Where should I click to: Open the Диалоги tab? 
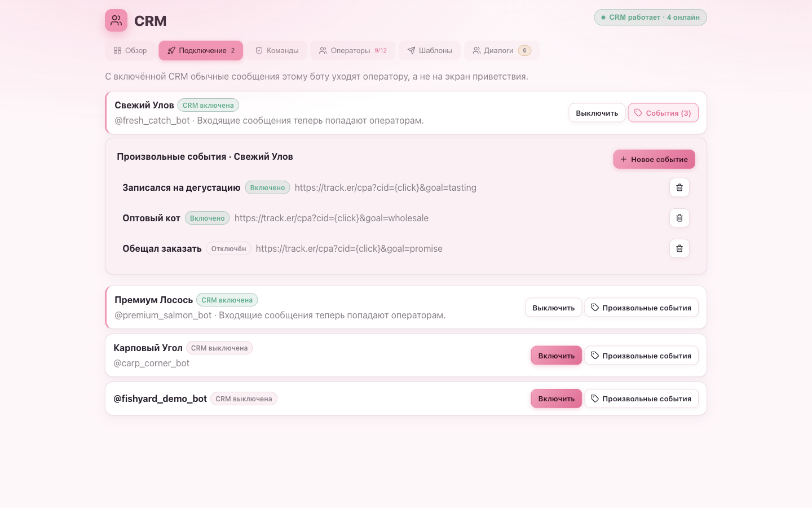coord(502,50)
